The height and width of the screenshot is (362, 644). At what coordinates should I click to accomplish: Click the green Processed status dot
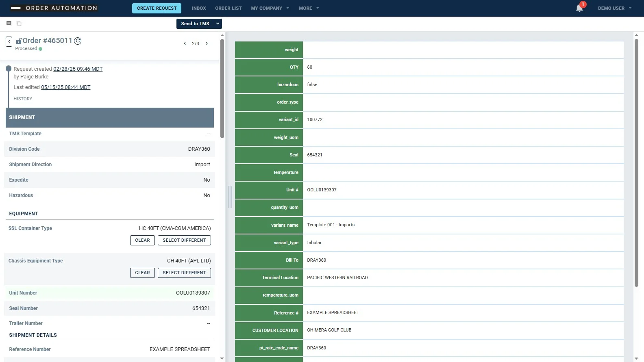click(x=40, y=49)
